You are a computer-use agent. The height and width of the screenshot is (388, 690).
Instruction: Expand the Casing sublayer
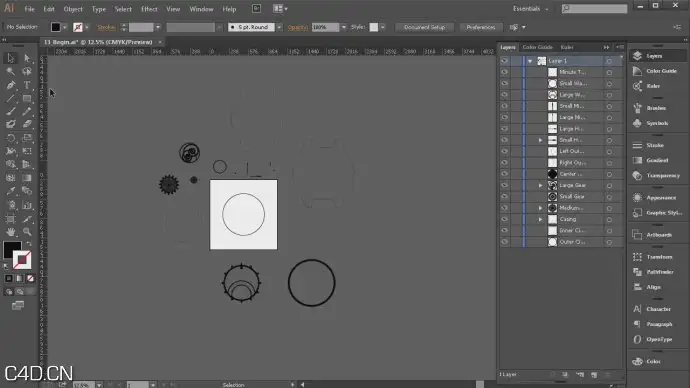(x=540, y=219)
